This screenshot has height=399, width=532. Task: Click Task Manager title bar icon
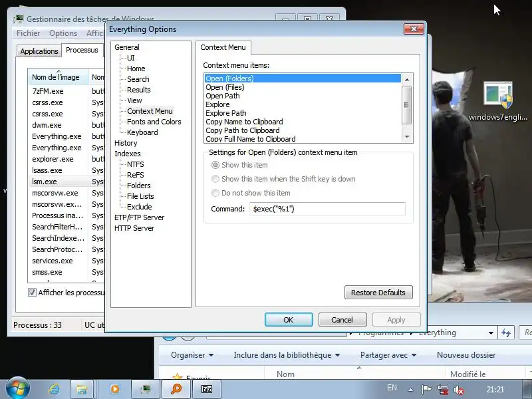click(19, 19)
